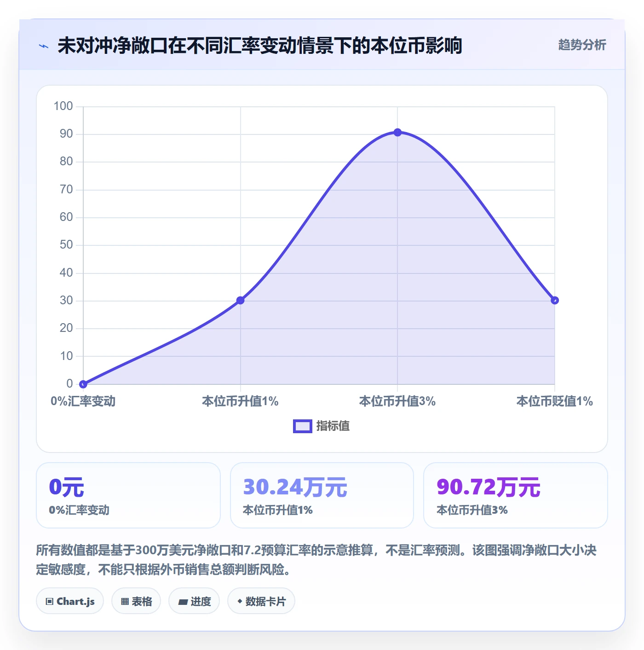Click the Chart.js tag
The width and height of the screenshot is (644, 650).
click(x=70, y=601)
